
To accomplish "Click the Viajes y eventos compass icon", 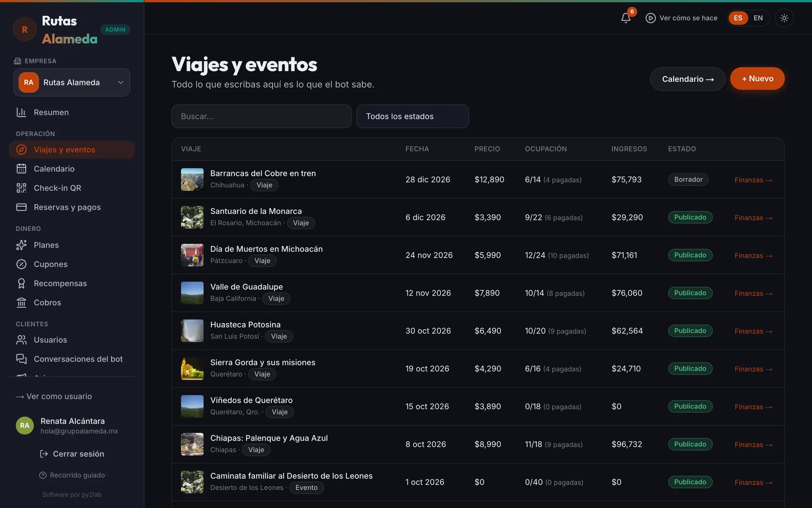I will (21, 150).
